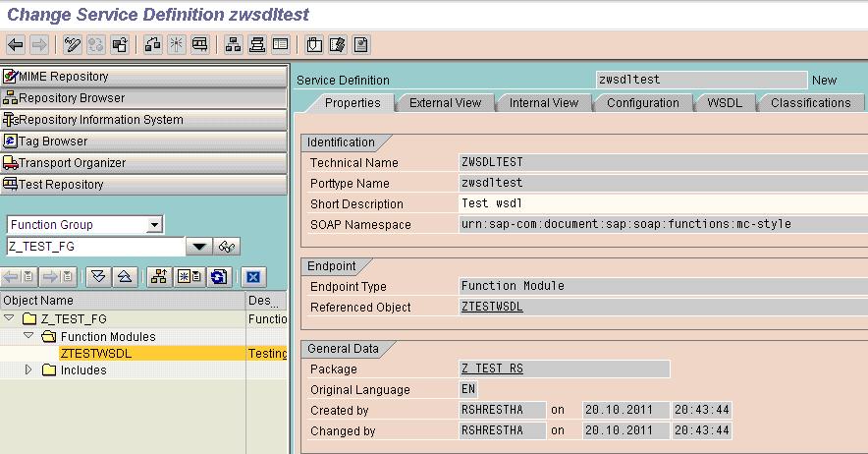Click the Display glasses icon beside Z_TEST_FG
The width and height of the screenshot is (868, 454).
pyautogui.click(x=227, y=247)
